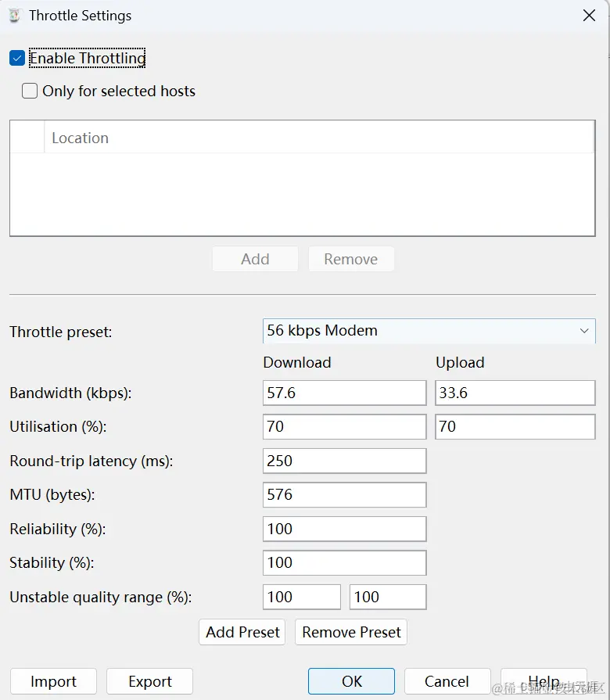Click the Upload bandwidth field
610x700 pixels.
click(x=515, y=393)
